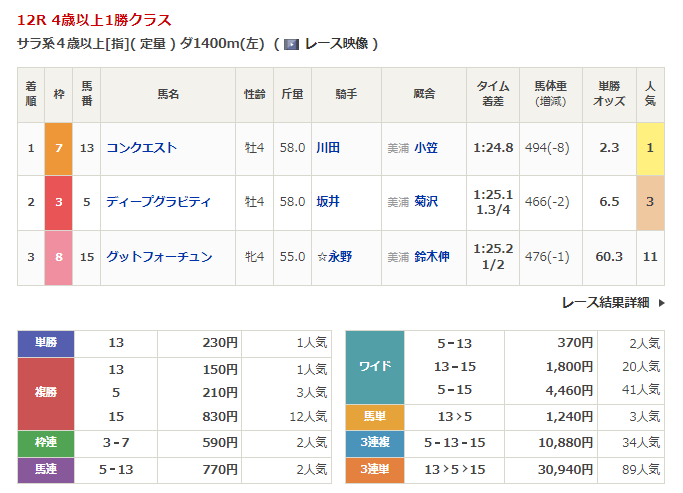683x493 pixels.
Task: Open trainer 鈴木伸 profile
Action: tap(432, 257)
